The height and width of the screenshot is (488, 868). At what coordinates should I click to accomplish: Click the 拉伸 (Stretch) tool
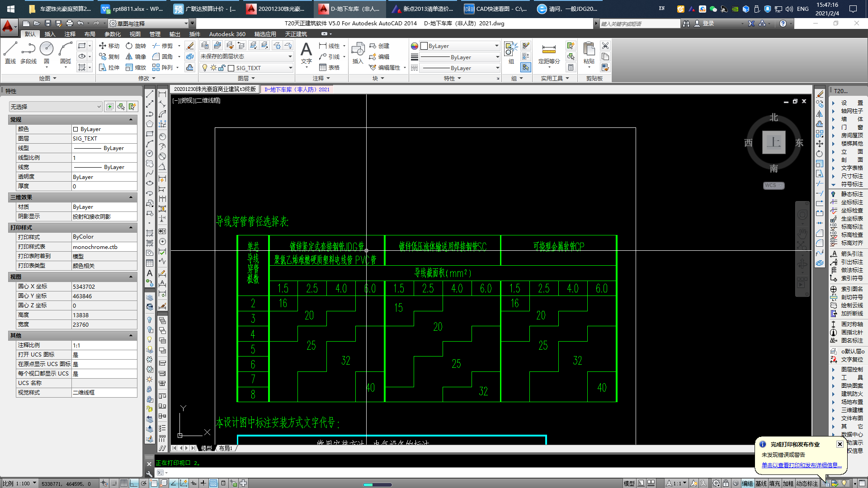[x=109, y=67]
